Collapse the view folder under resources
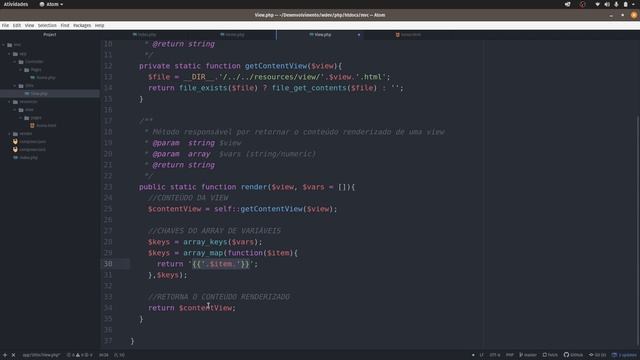 15,110
